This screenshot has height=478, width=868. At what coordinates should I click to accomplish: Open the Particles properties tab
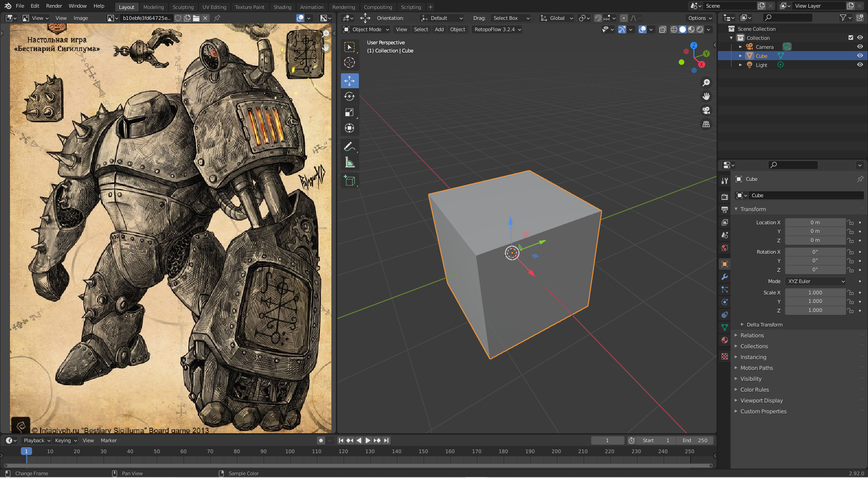coord(725,289)
